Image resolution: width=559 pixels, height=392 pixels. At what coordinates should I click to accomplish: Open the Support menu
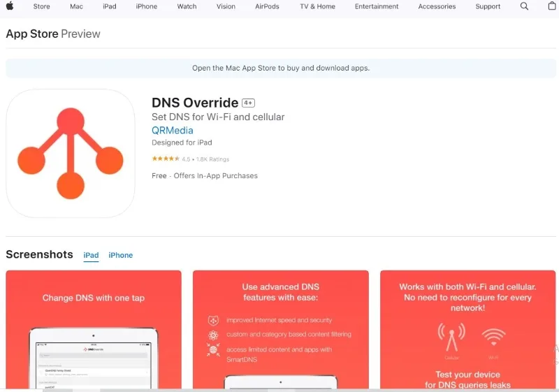(x=488, y=6)
